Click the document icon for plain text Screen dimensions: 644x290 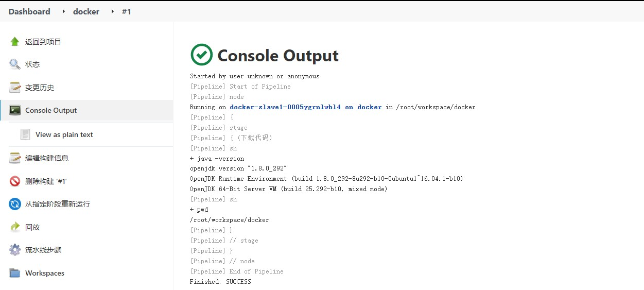click(25, 134)
